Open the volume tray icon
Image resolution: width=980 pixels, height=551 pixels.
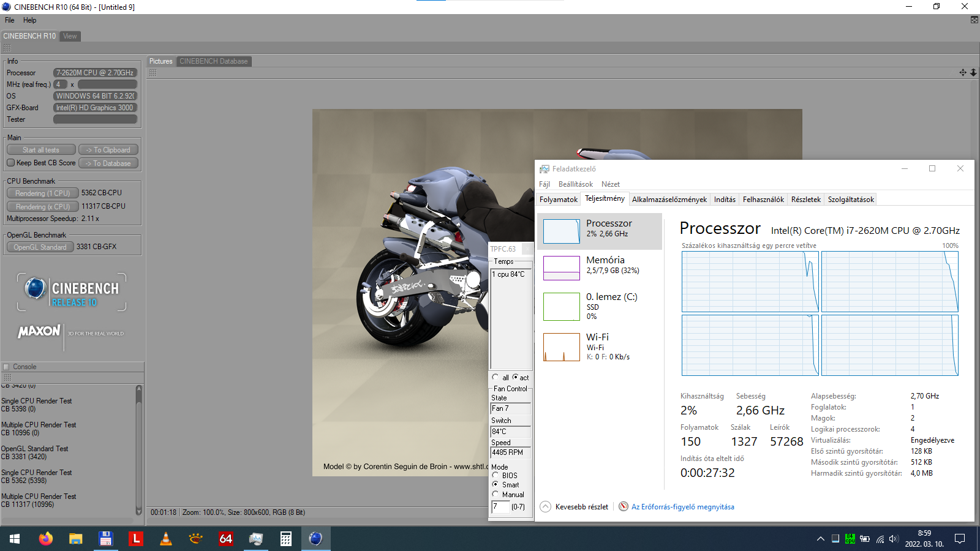(x=894, y=539)
